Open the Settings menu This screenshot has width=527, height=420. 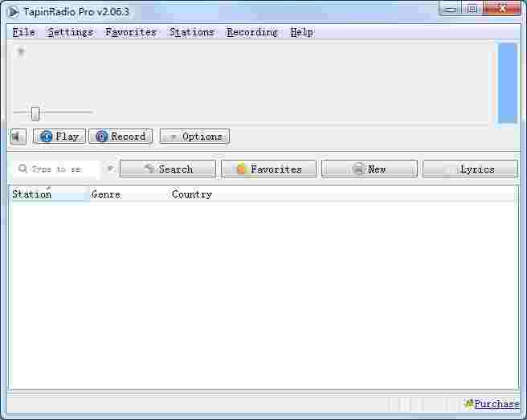pos(70,32)
